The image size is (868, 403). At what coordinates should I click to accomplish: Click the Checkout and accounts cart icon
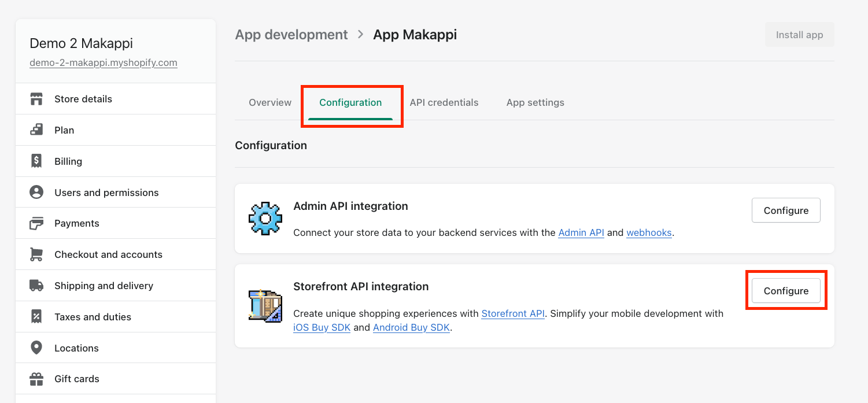(x=36, y=254)
